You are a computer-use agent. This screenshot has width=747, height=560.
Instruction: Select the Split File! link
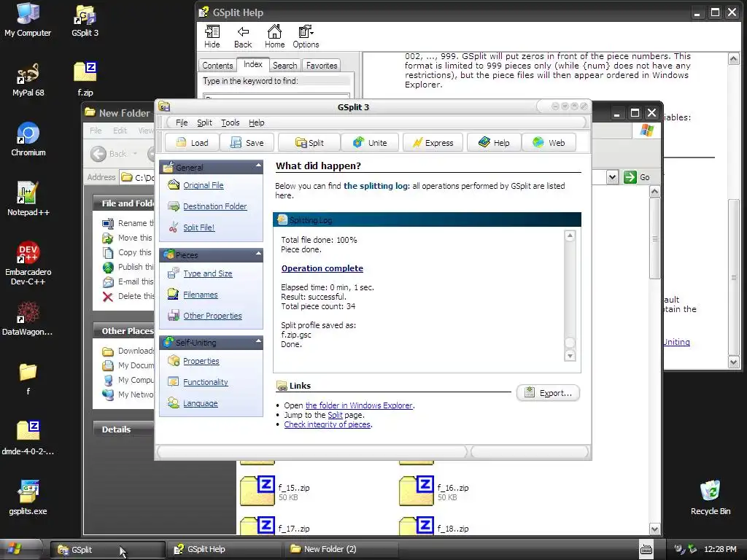coord(199,227)
